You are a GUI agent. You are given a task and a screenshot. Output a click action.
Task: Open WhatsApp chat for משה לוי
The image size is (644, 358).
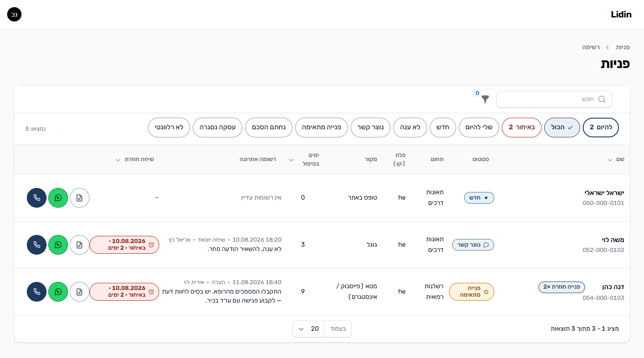tap(58, 245)
